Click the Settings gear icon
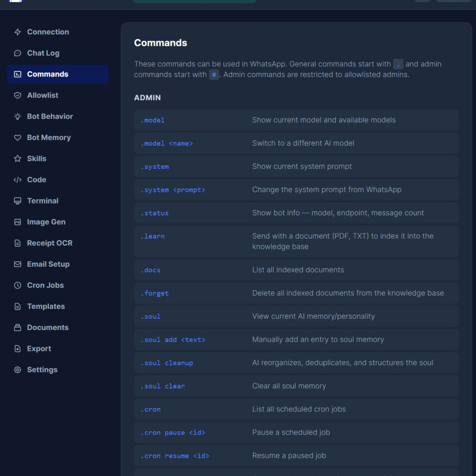 18,370
